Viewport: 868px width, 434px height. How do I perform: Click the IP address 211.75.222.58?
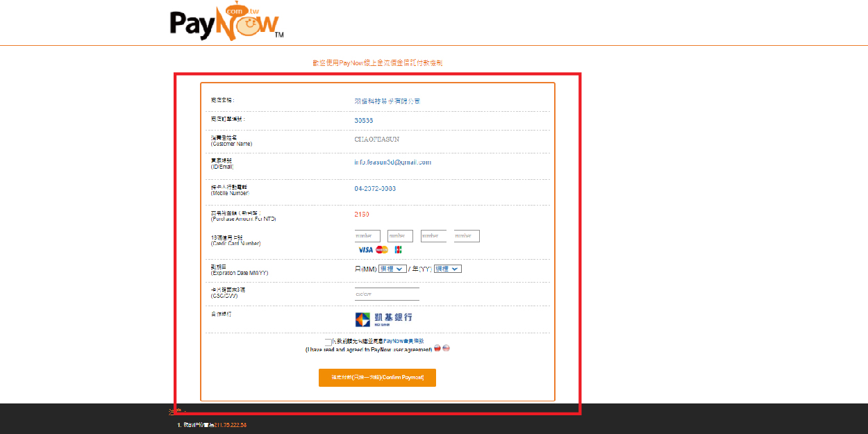click(231, 424)
